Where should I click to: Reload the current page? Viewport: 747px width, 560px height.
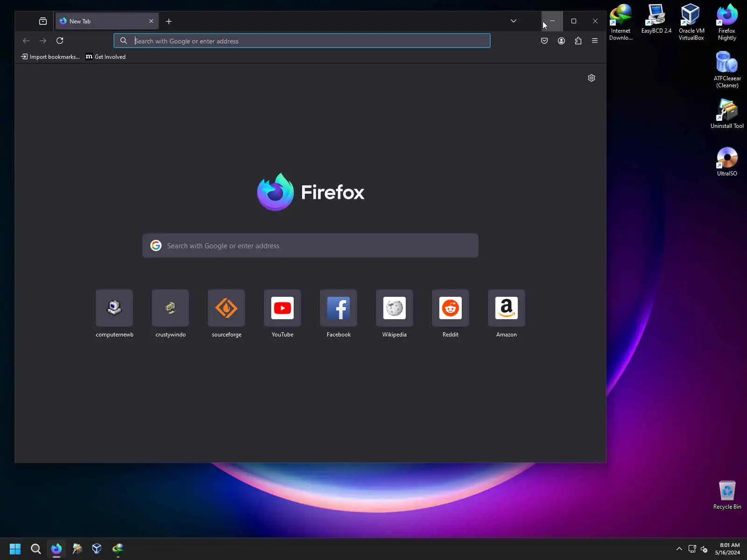point(60,41)
